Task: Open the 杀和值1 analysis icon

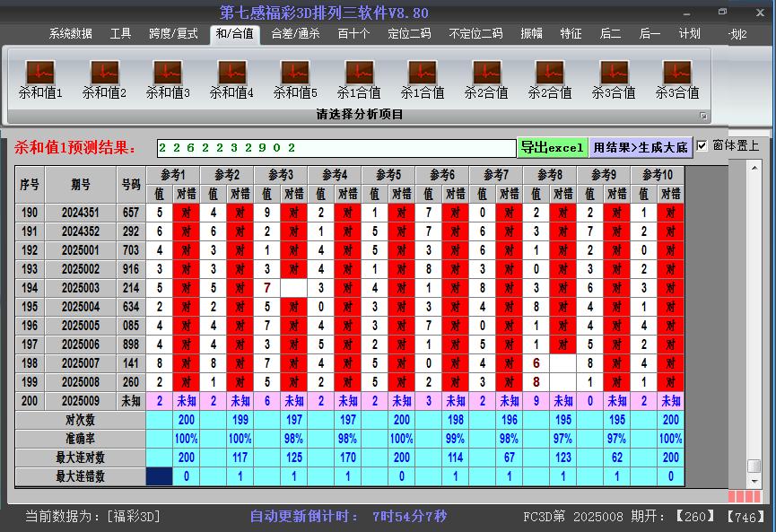Action: [x=40, y=79]
